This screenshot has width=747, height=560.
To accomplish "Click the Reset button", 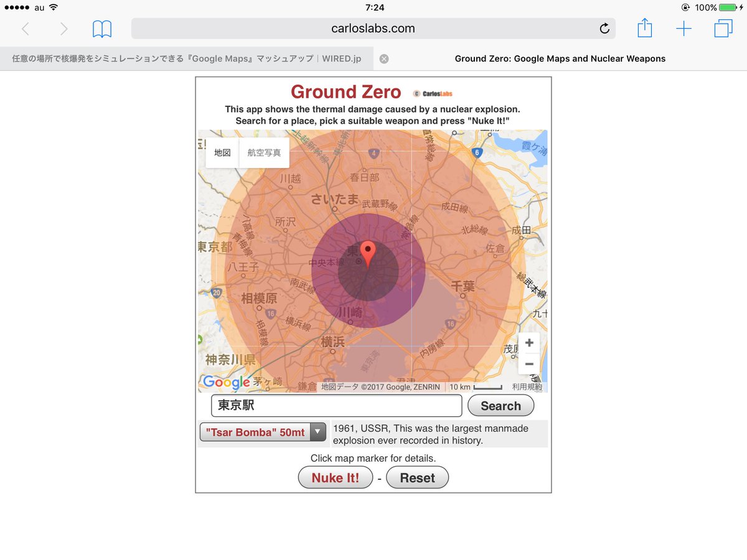I will [x=417, y=478].
